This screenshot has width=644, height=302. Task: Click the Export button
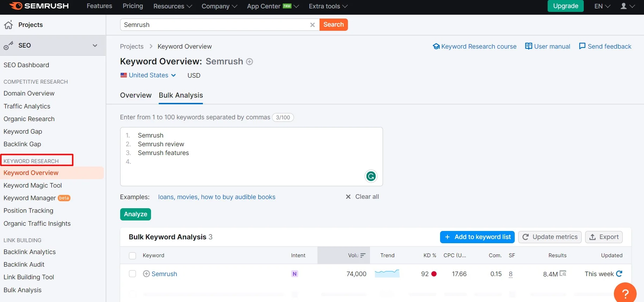(604, 237)
